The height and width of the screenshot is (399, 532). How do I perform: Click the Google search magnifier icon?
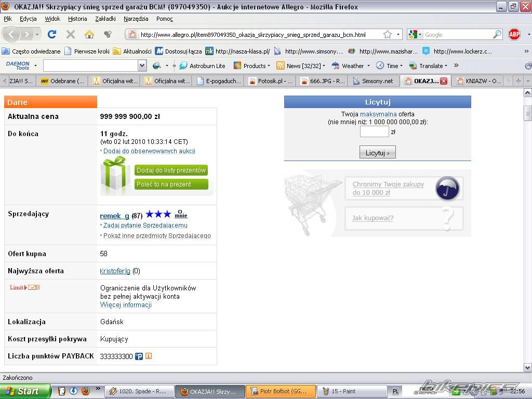pos(497,35)
